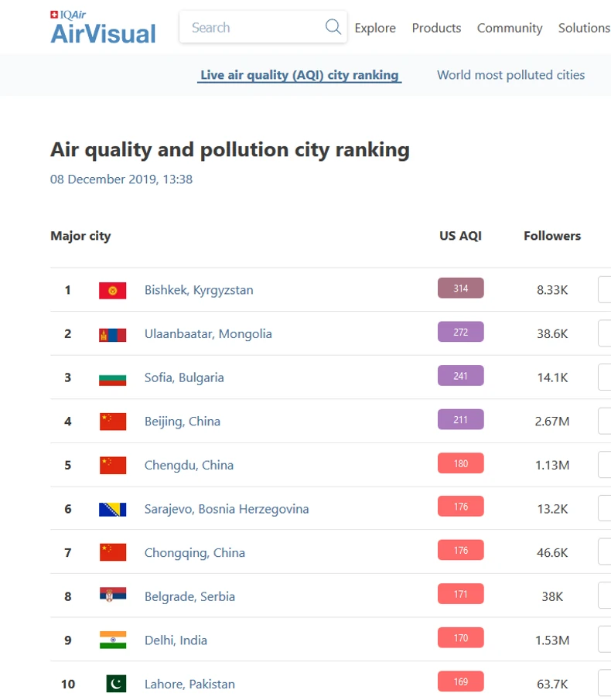Switch to World most polluted cities tab
611x700 pixels.
pos(510,75)
